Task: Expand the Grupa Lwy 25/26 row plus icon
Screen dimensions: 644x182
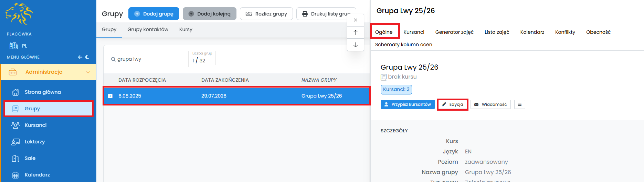Action: [110, 96]
